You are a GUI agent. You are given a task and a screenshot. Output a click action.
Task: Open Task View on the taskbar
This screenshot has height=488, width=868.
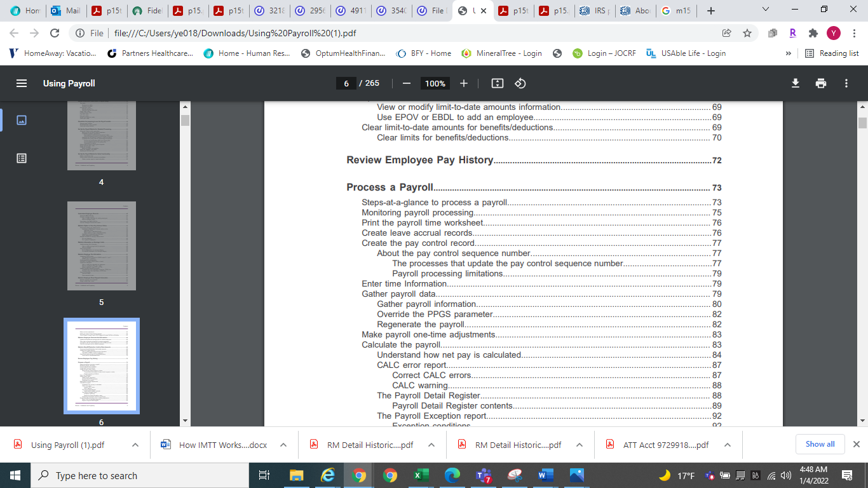point(264,475)
